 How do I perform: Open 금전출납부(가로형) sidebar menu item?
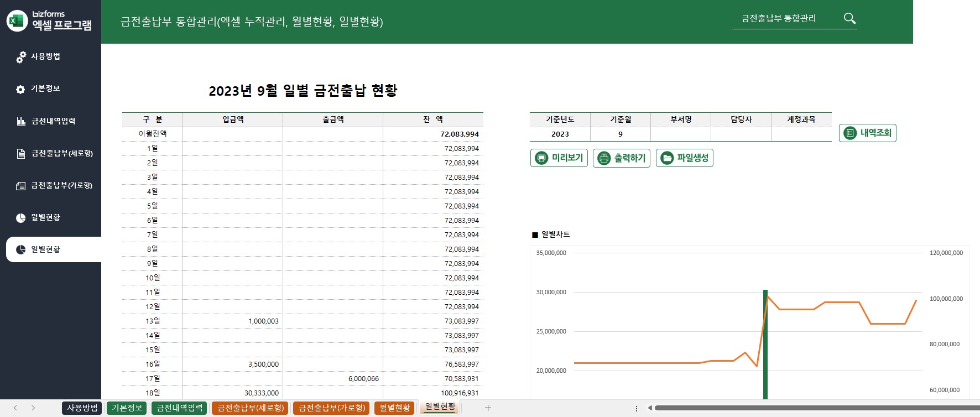click(x=61, y=185)
